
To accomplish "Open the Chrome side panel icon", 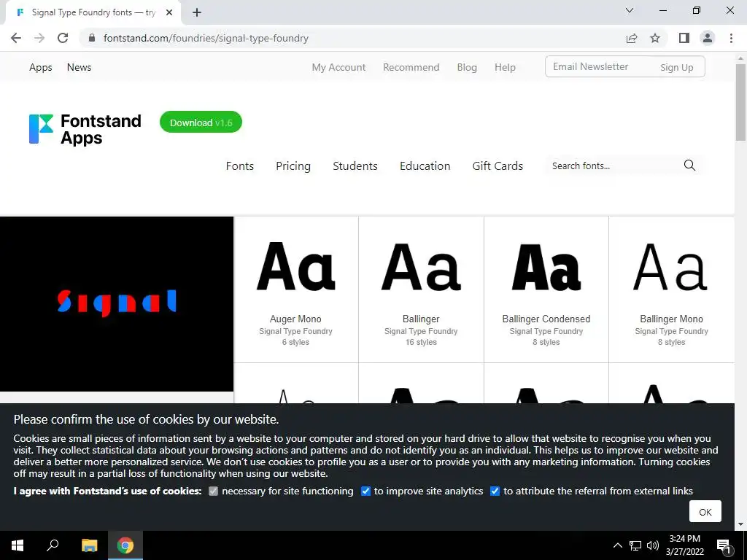I will coord(684,38).
